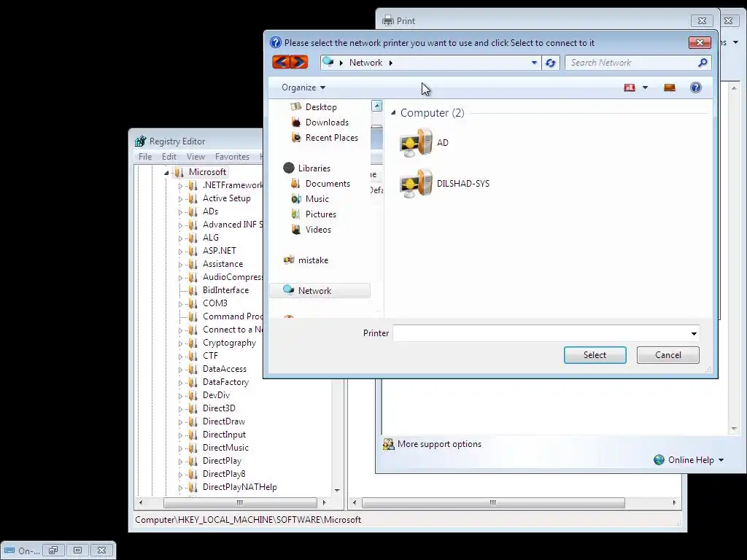Expand the Cryptography registry key
The image size is (747, 560).
pyautogui.click(x=181, y=343)
